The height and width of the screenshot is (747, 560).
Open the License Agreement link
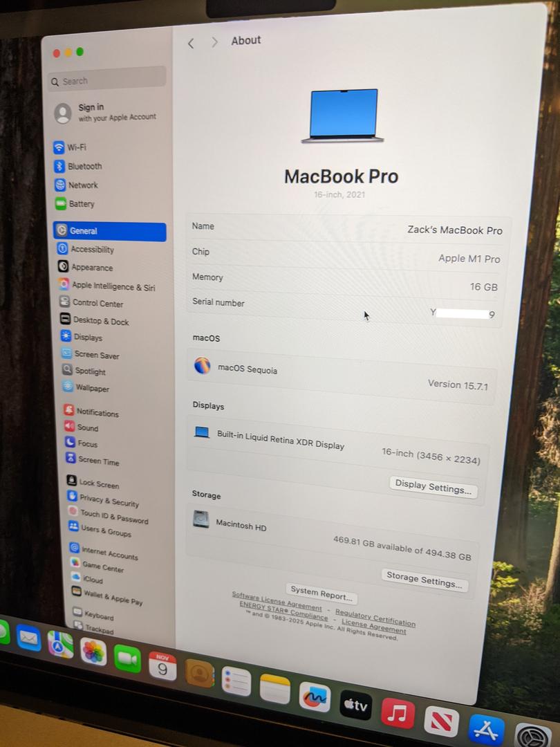(374, 627)
